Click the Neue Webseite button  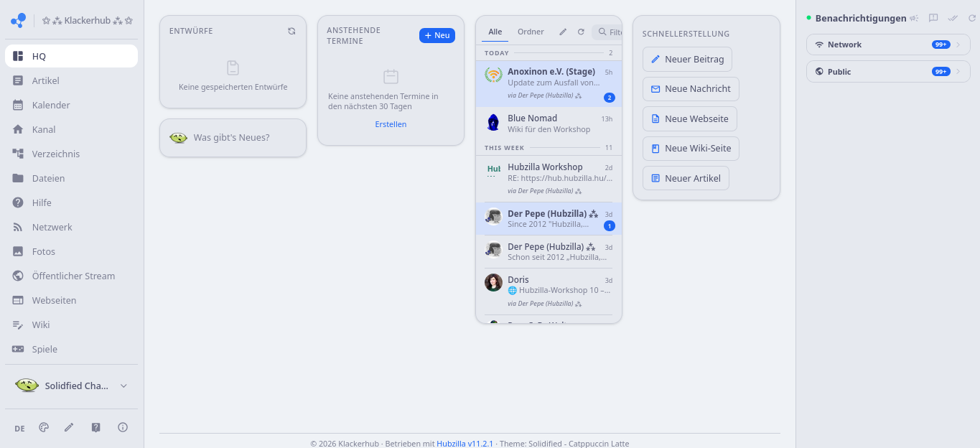click(689, 118)
